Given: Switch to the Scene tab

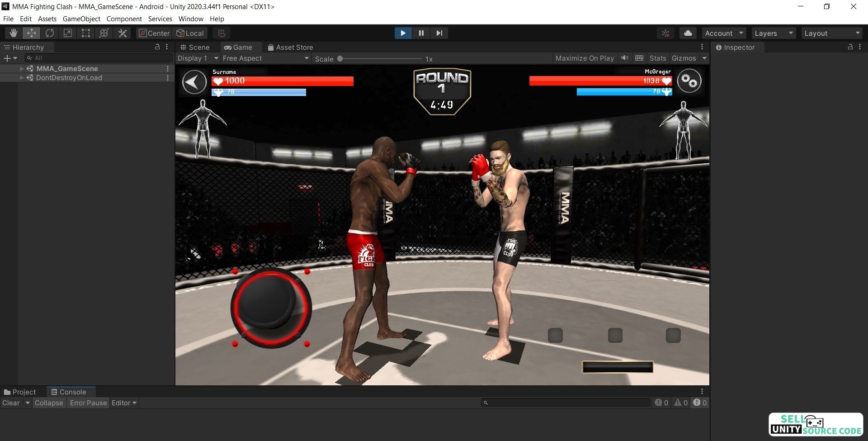Looking at the screenshot, I should click(x=195, y=47).
